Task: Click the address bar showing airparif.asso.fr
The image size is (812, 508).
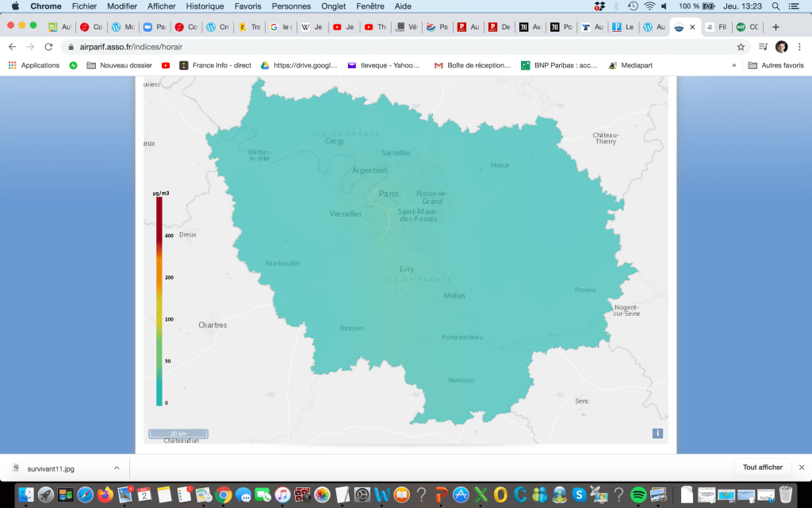Action: 396,47
